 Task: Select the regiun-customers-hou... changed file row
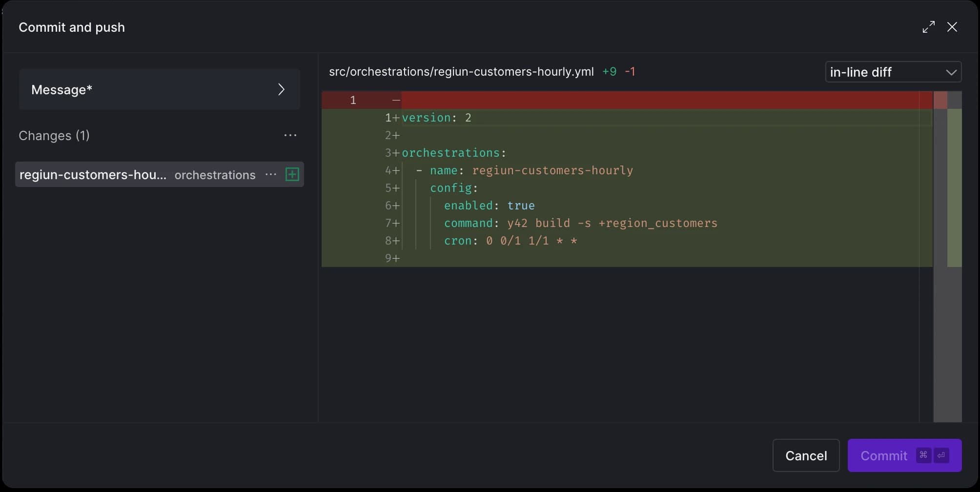tap(160, 174)
